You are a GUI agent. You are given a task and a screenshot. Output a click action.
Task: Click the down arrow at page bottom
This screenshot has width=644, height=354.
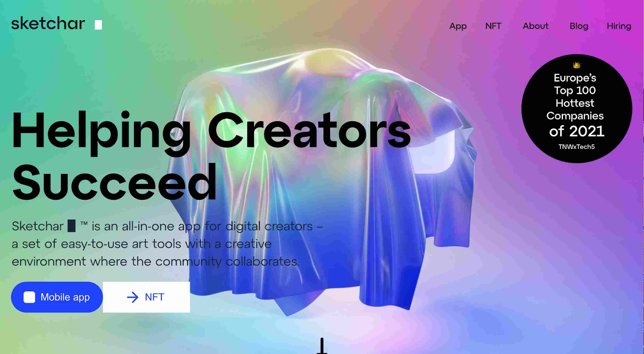(x=322, y=346)
